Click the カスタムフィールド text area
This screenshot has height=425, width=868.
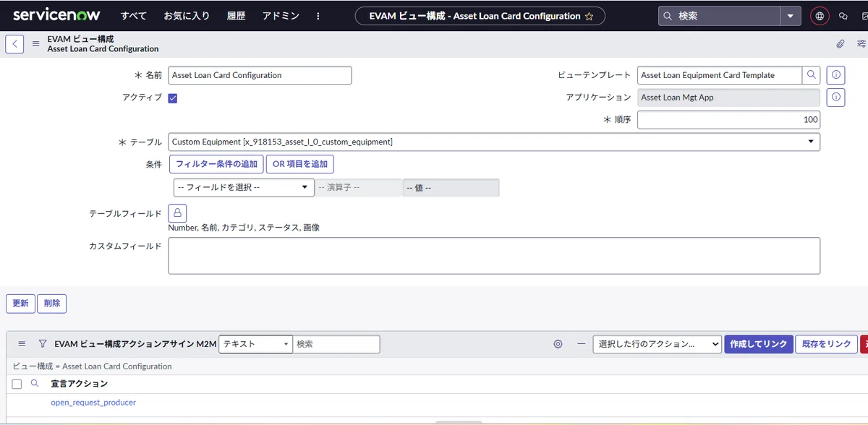pyautogui.click(x=494, y=256)
